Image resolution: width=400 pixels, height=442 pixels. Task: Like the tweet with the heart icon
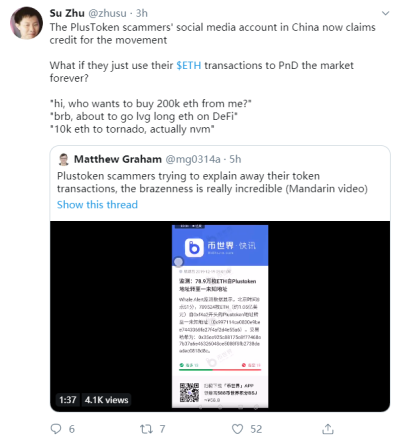click(237, 429)
